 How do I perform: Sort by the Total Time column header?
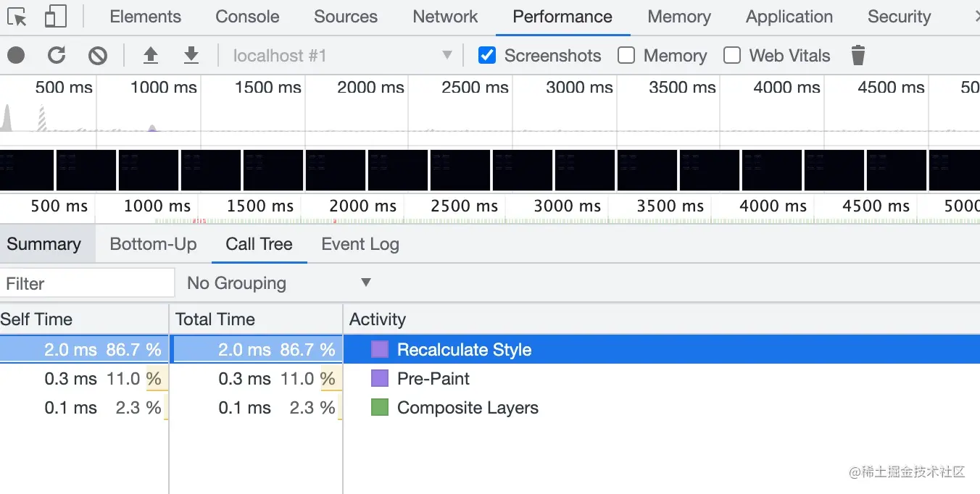(215, 319)
